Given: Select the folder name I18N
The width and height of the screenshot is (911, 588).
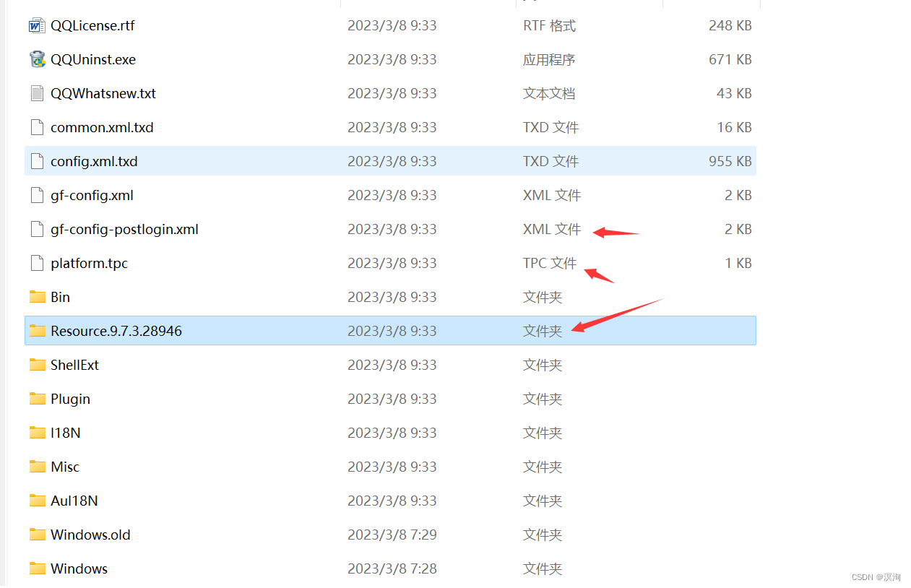Looking at the screenshot, I should [66, 433].
